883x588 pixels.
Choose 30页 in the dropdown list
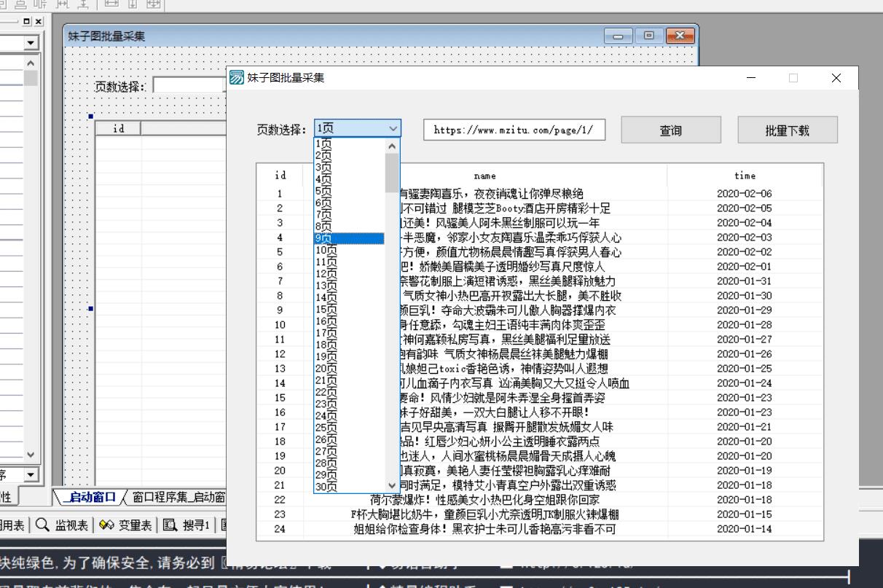tap(349, 487)
